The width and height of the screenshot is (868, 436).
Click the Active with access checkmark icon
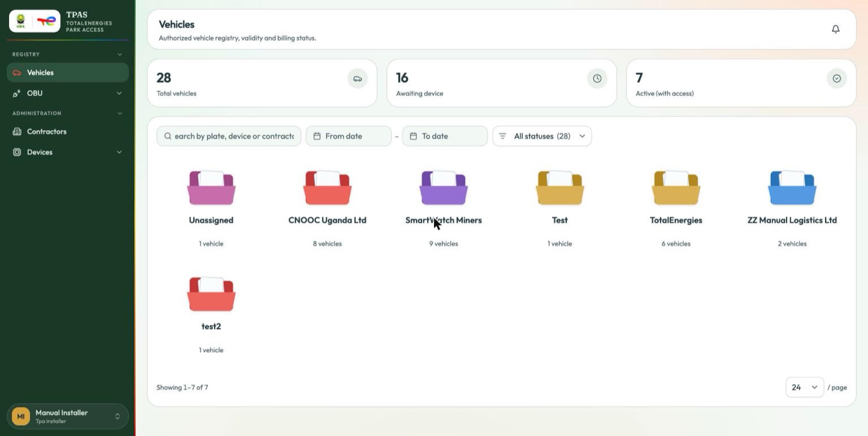point(837,78)
